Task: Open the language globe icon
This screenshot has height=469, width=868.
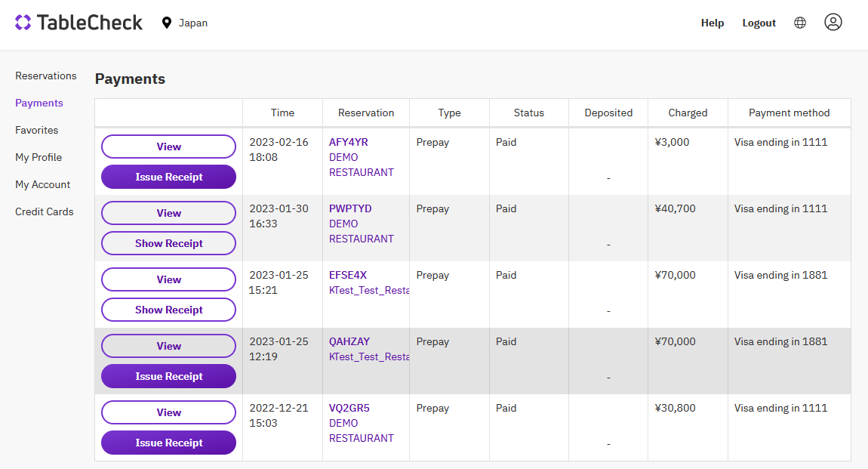Action: (x=800, y=23)
